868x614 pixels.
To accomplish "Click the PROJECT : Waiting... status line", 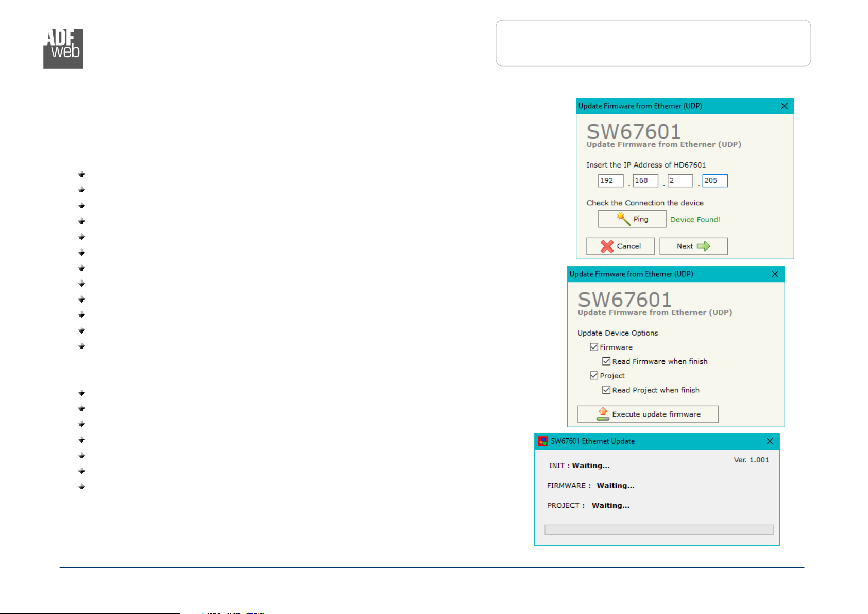I will point(588,506).
